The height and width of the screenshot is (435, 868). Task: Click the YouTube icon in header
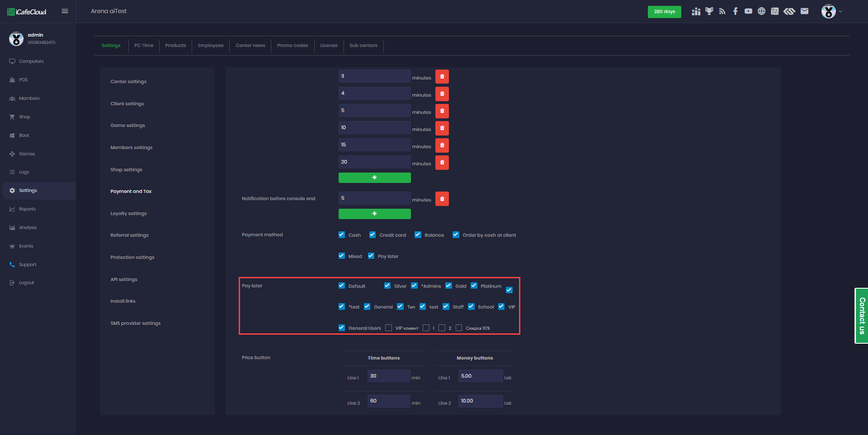(748, 11)
